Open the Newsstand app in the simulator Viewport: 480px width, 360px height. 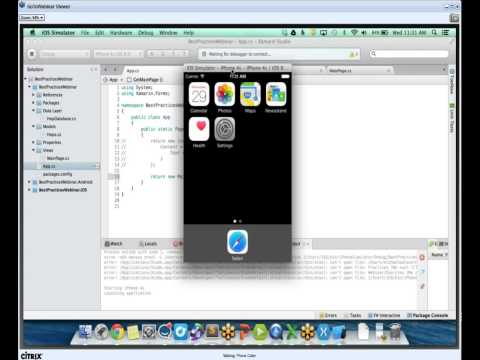[276, 94]
